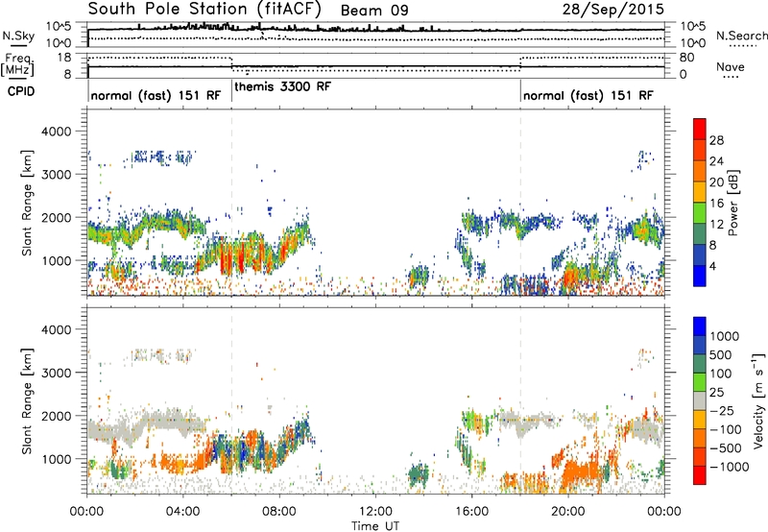Click the last 'normal (fast) 151 RF' label

pos(588,95)
